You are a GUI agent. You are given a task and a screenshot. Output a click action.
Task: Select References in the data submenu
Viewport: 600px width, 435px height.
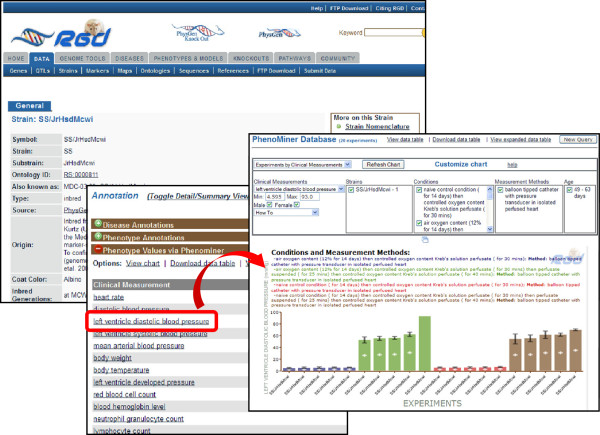point(233,71)
